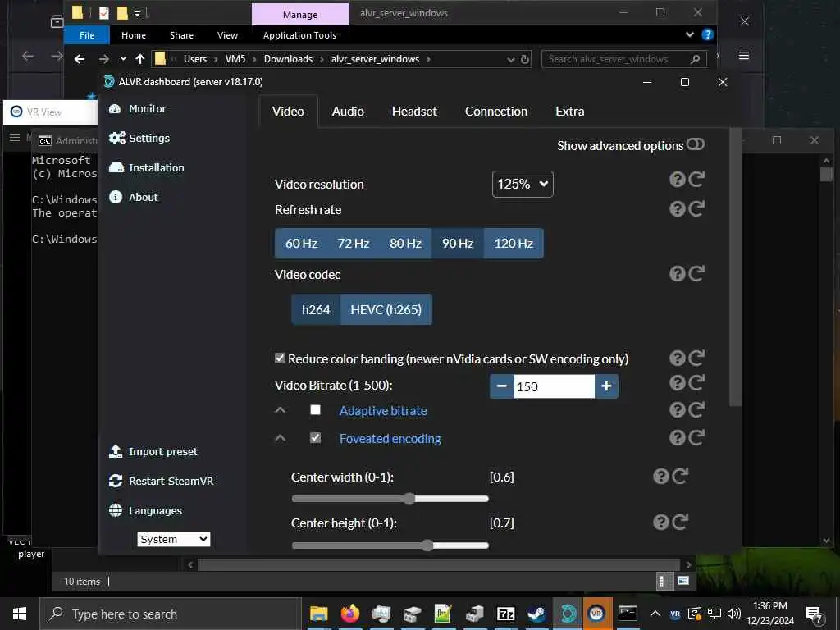The width and height of the screenshot is (840, 630).
Task: Select 80 Hz refresh rate
Action: point(405,244)
